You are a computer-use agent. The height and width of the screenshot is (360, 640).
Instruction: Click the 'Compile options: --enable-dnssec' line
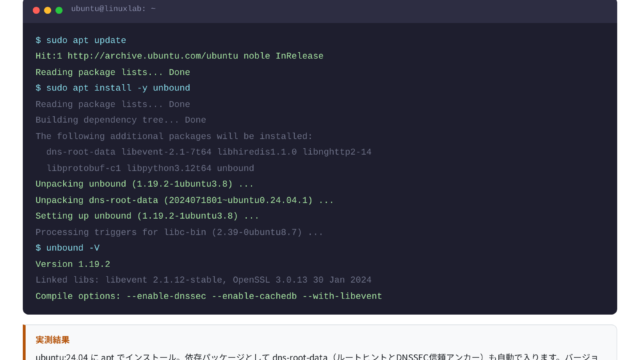click(x=209, y=296)
